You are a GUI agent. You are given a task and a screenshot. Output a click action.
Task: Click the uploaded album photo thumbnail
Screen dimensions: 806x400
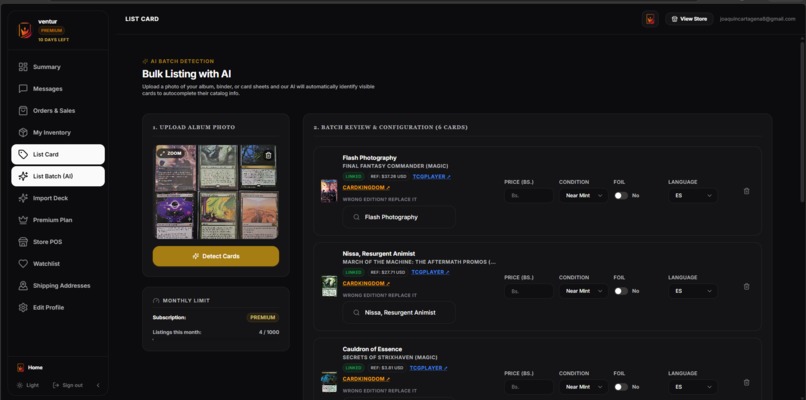(x=216, y=192)
